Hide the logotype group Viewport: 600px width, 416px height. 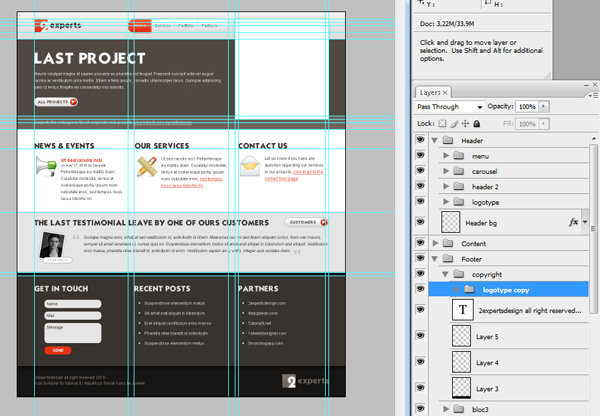(421, 201)
